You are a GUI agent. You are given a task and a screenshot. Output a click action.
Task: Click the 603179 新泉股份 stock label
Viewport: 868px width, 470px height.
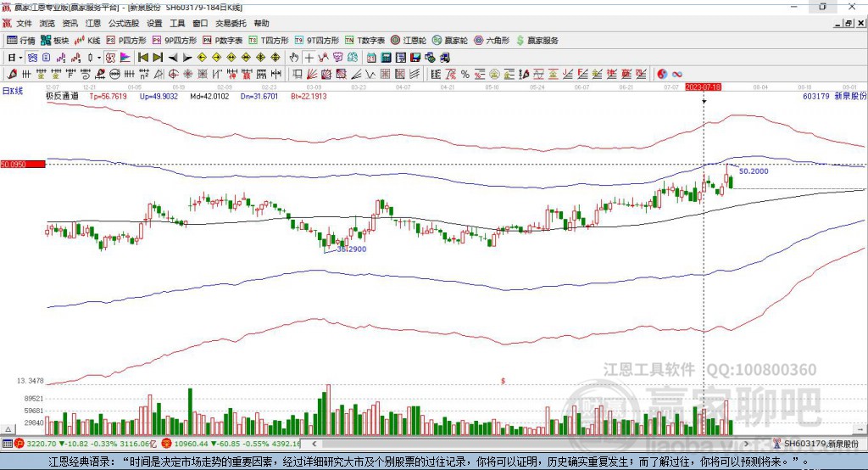click(x=834, y=96)
